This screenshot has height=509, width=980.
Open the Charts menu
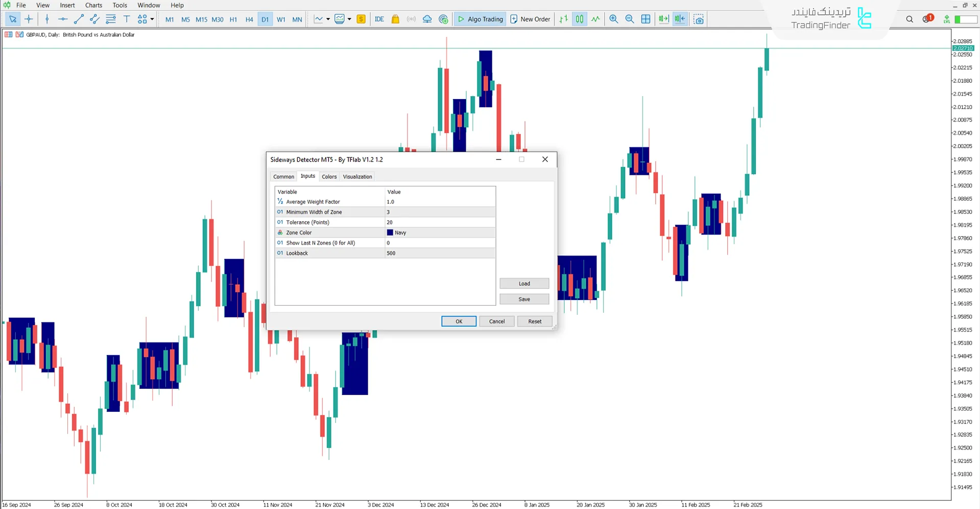[93, 5]
